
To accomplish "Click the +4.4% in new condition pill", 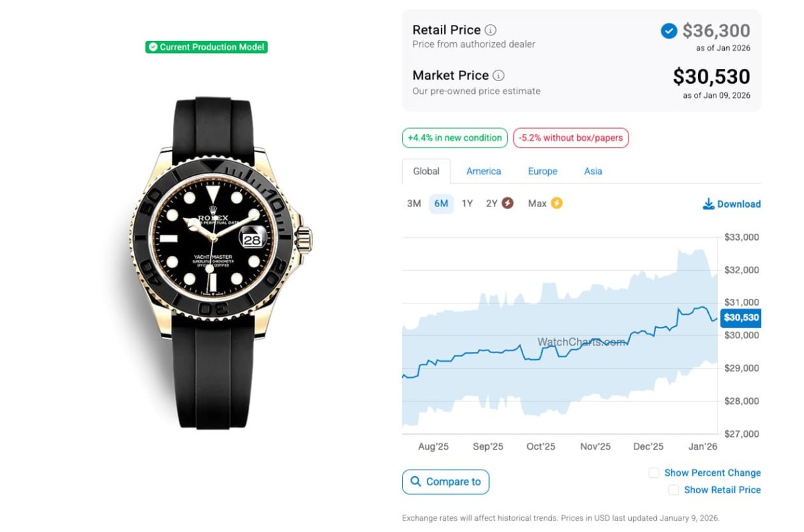I will tap(455, 138).
